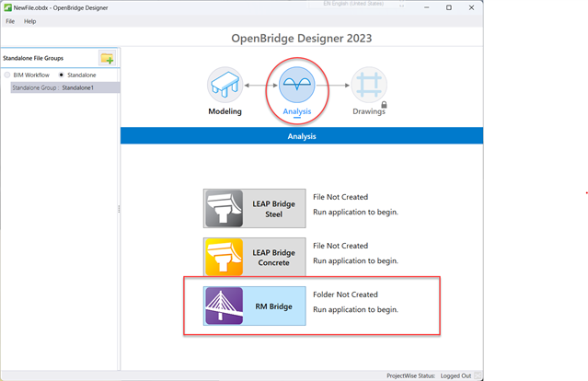
Task: Click the left panel splitter handle
Action: [x=119, y=209]
